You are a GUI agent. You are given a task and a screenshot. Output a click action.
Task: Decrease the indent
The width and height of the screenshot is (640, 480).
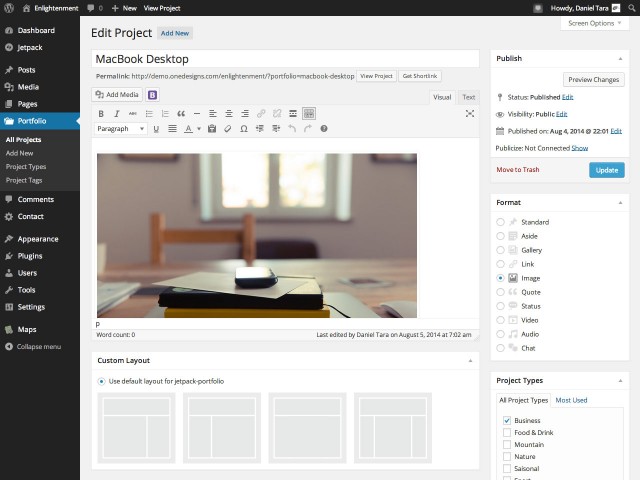click(260, 129)
